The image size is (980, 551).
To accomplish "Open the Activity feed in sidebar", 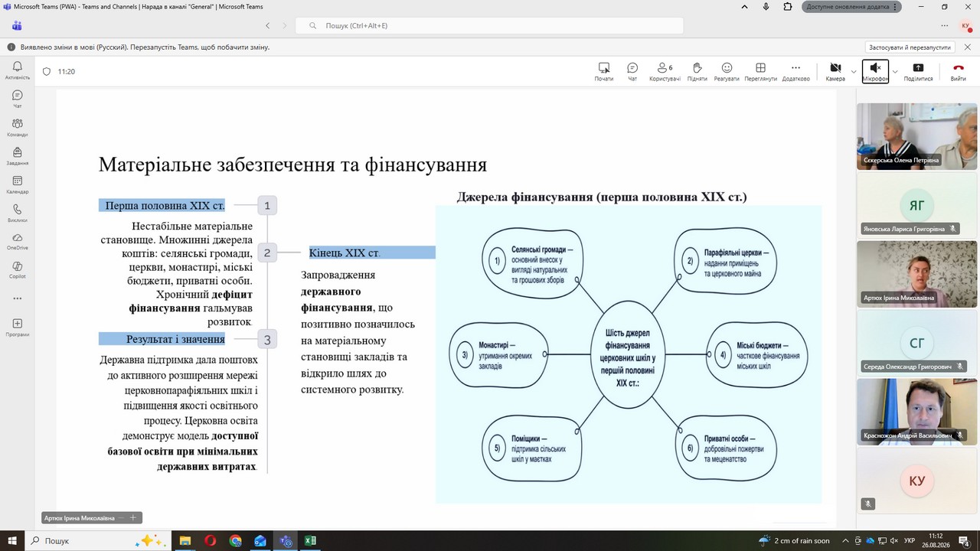I will 17,70.
